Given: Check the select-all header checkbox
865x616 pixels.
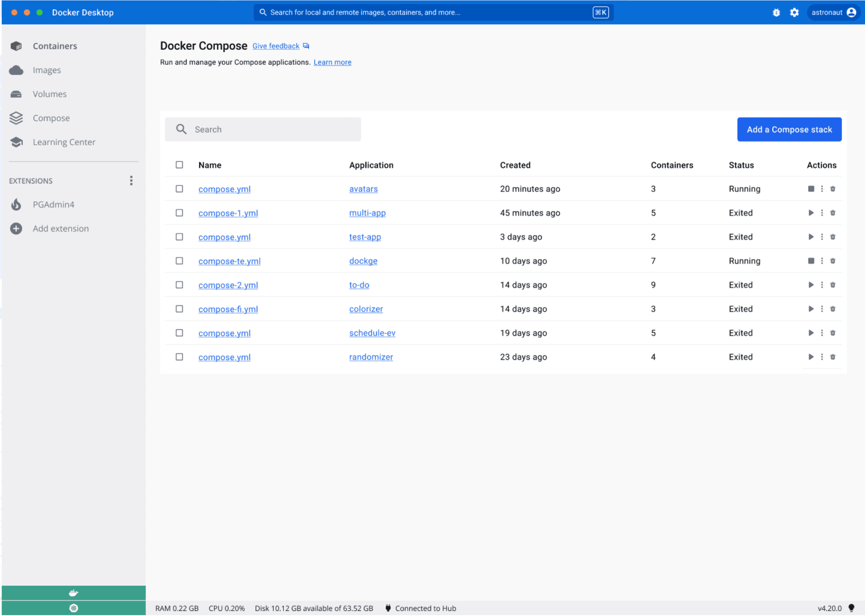Looking at the screenshot, I should 179,165.
